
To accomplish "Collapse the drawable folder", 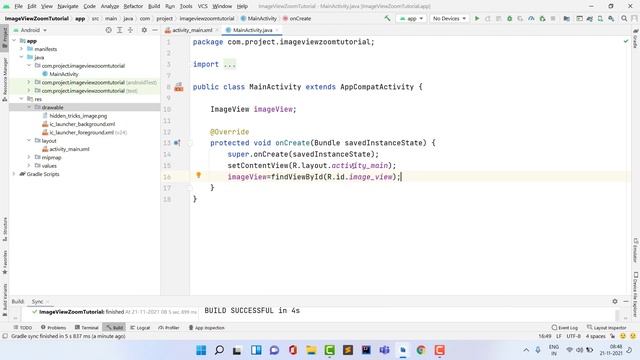I will (29, 107).
